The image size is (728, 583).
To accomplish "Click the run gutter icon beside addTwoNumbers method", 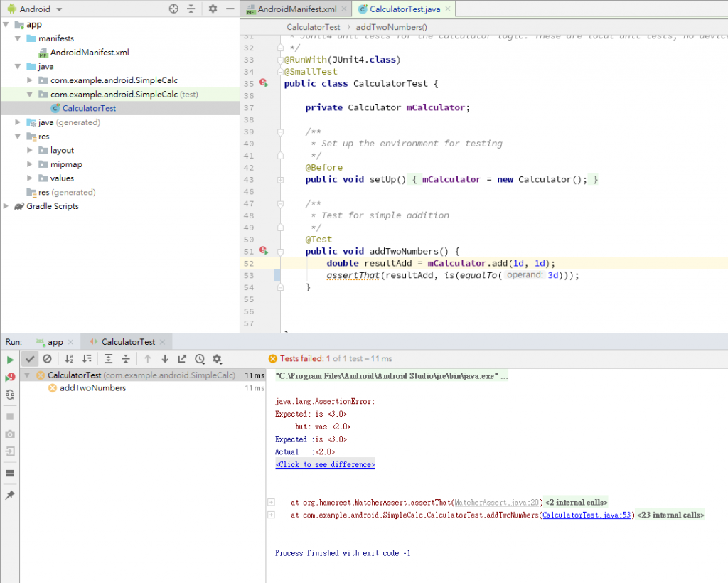I will (x=264, y=251).
